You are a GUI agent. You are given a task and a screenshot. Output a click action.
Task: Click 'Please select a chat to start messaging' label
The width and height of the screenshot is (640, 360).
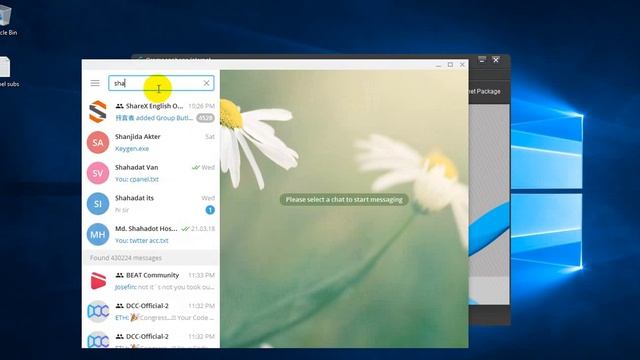click(344, 200)
